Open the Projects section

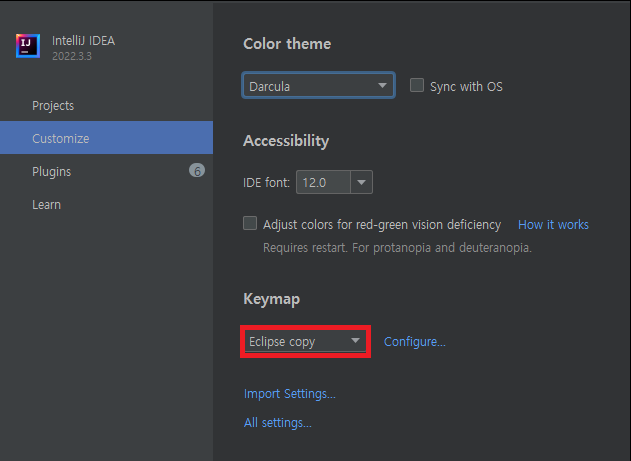tap(106, 105)
